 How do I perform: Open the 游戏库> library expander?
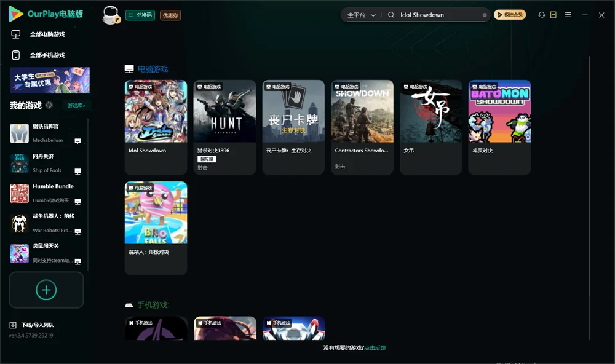point(76,106)
